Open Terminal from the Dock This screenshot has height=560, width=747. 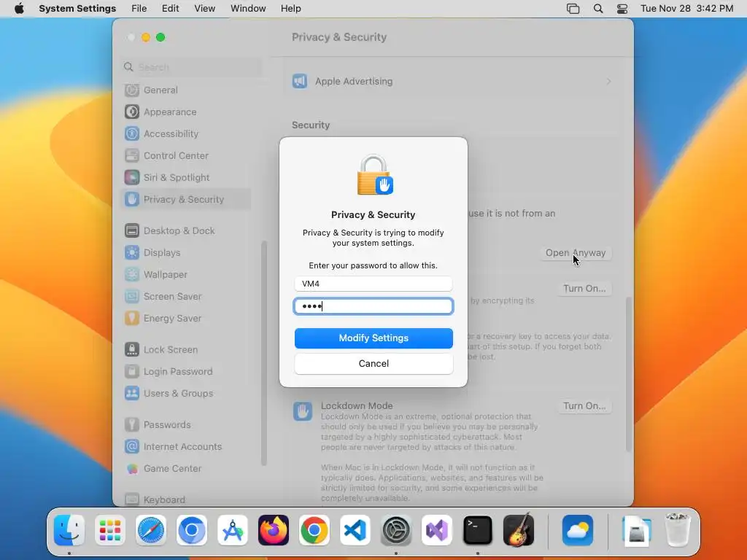pyautogui.click(x=477, y=530)
